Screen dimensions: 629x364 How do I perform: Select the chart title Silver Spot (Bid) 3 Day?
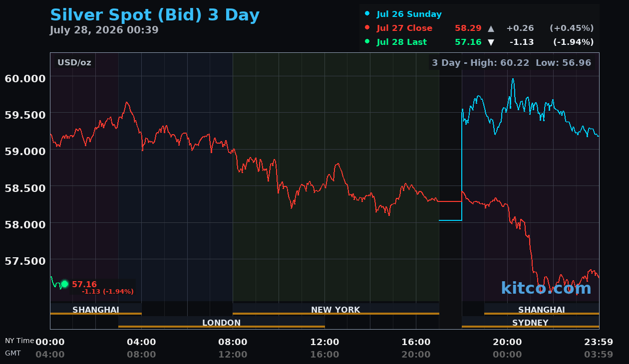pos(155,15)
